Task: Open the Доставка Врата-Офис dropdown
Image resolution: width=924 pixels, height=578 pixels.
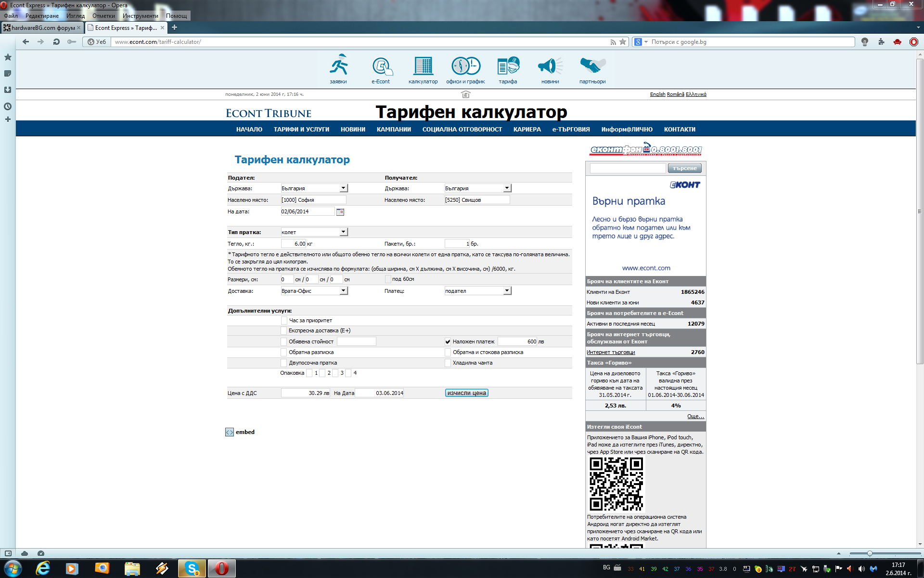Action: 343,291
